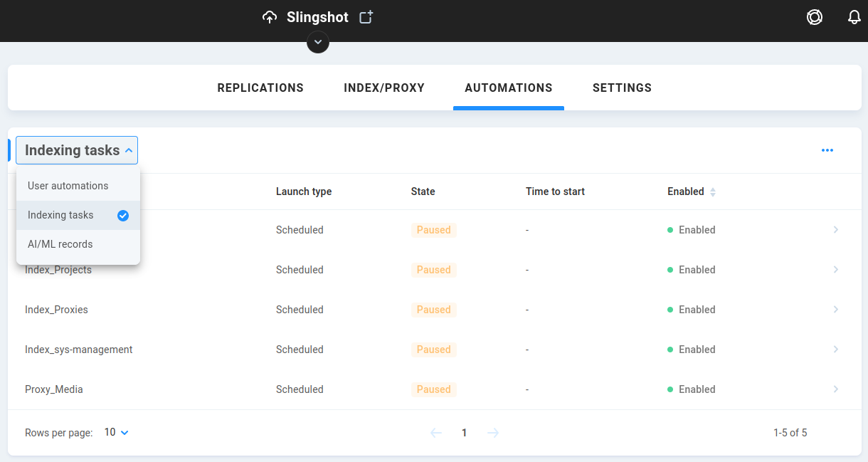Click Scheduled launch type for Proxy_Media
The image size is (868, 462).
(300, 389)
